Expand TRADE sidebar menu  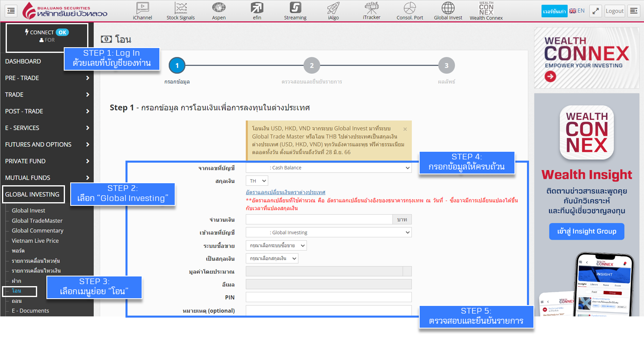point(47,94)
